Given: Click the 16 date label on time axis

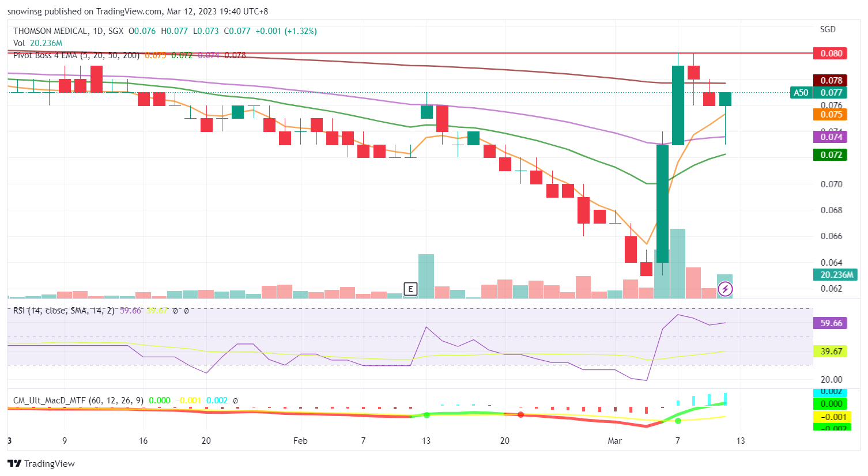Looking at the screenshot, I should [143, 440].
